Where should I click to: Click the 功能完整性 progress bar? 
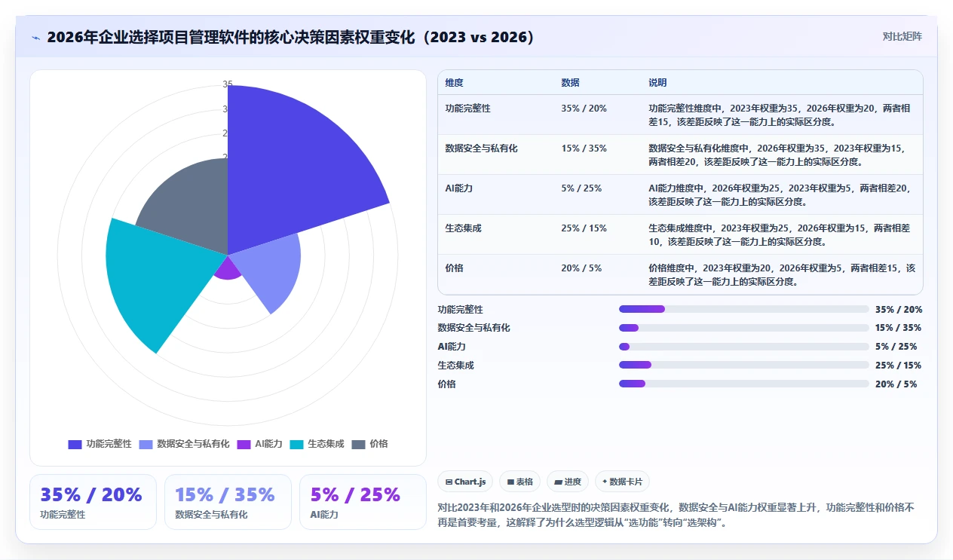tap(743, 309)
